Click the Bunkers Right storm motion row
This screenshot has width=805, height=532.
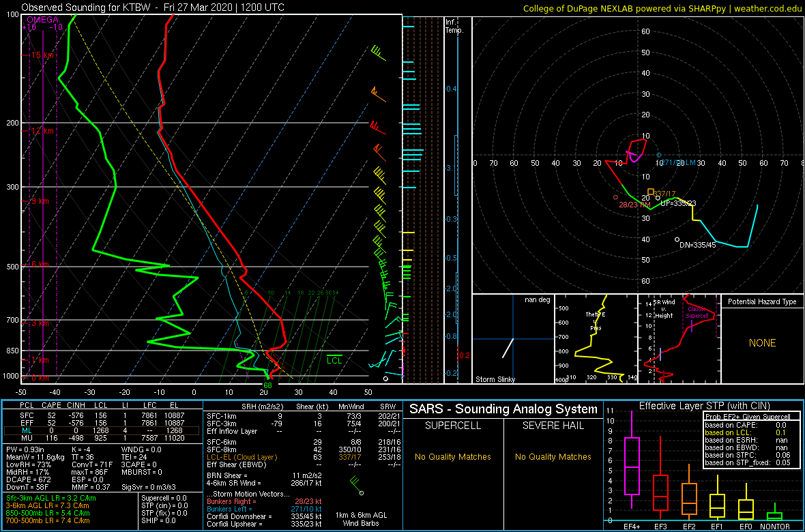[264, 502]
